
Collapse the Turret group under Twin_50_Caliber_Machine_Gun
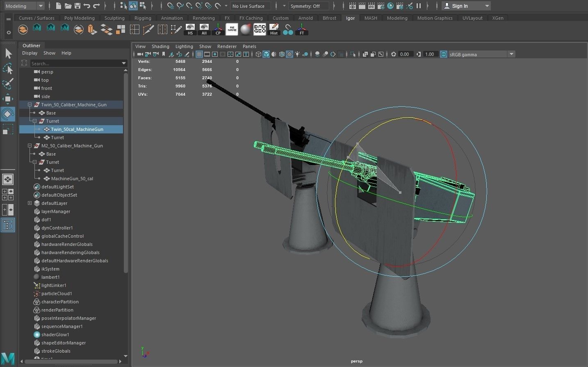tap(34, 121)
